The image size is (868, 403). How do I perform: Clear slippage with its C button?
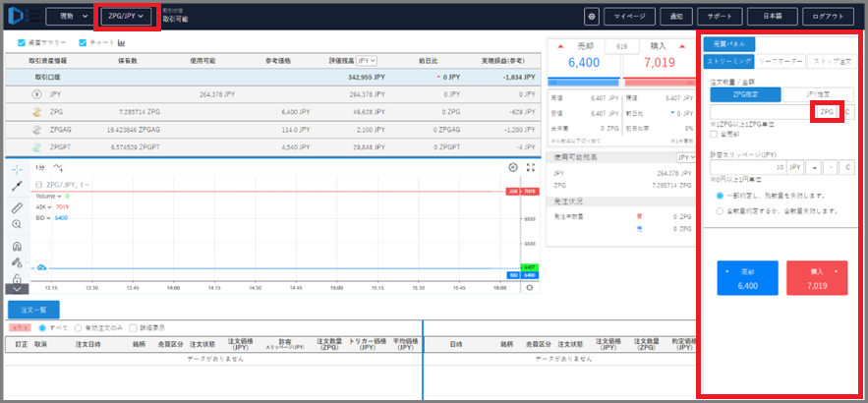[847, 167]
